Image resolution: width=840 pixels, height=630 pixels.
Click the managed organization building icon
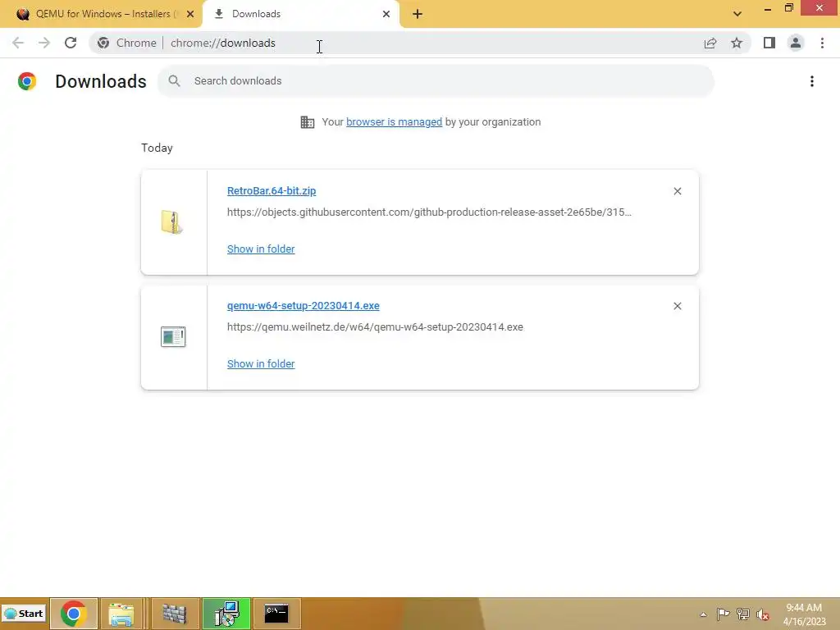(x=308, y=122)
